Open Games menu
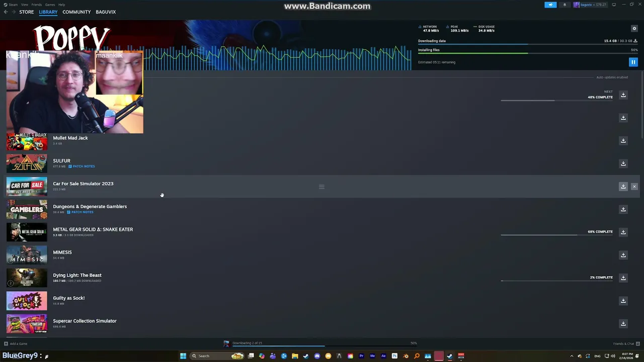The width and height of the screenshot is (644, 362). pyautogui.click(x=50, y=5)
